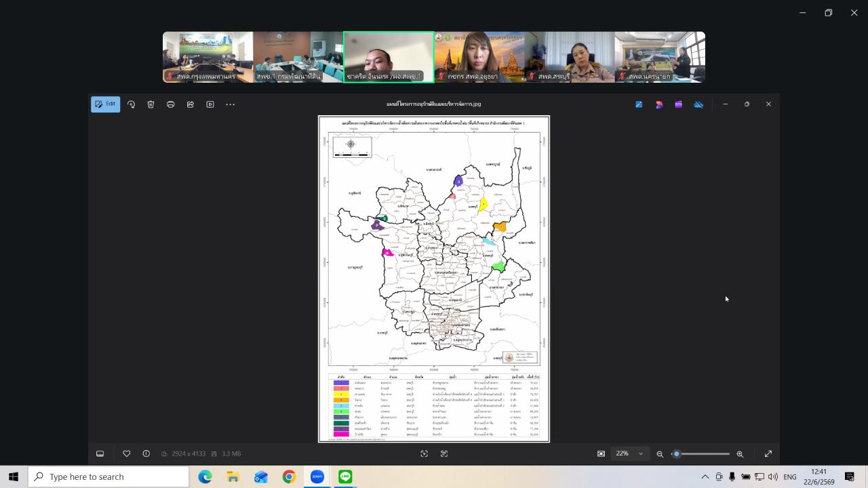Mark image as favorite with heart icon
Viewport: 868px width, 488px height.
coord(126,453)
